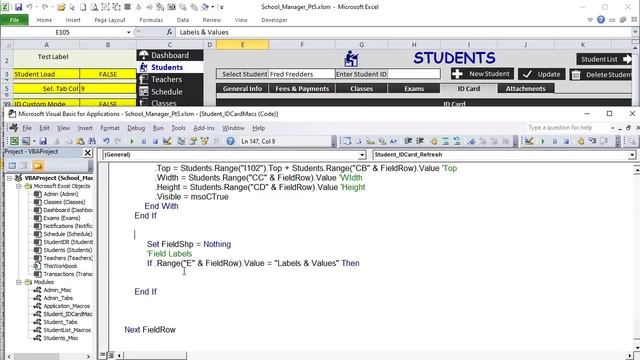
Task: Click Excel Save icon in Quick Access toolbar
Action: click(x=18, y=7)
